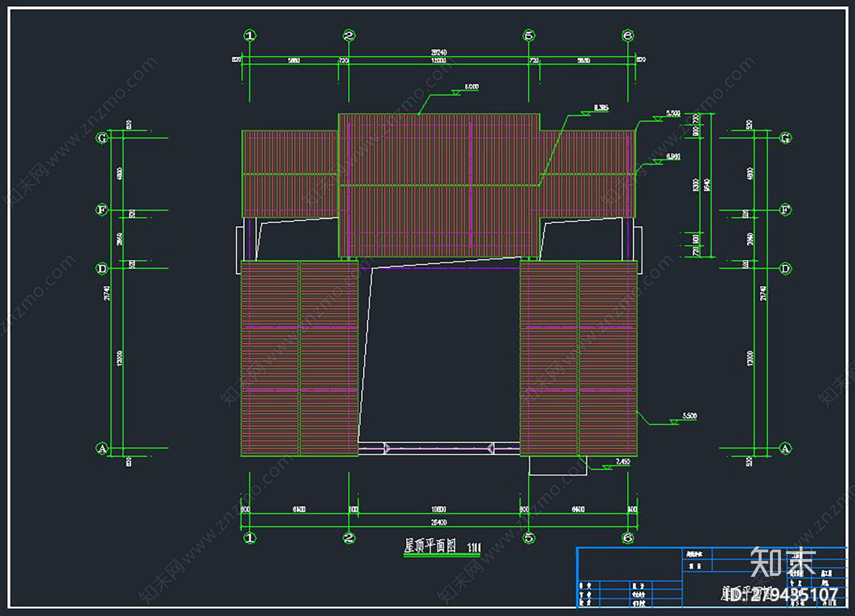Select the left-side axis bubble D
Screen dimensions: 855x616
(102, 268)
